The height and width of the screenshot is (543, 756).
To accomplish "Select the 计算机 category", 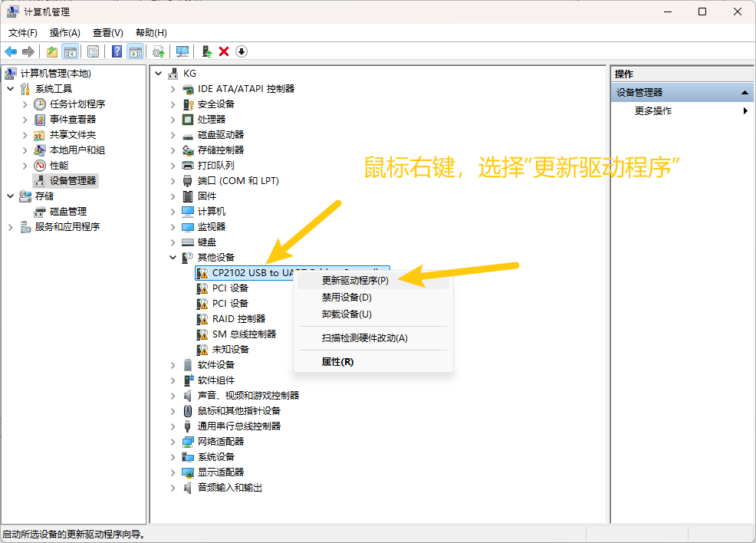I will tap(211, 212).
